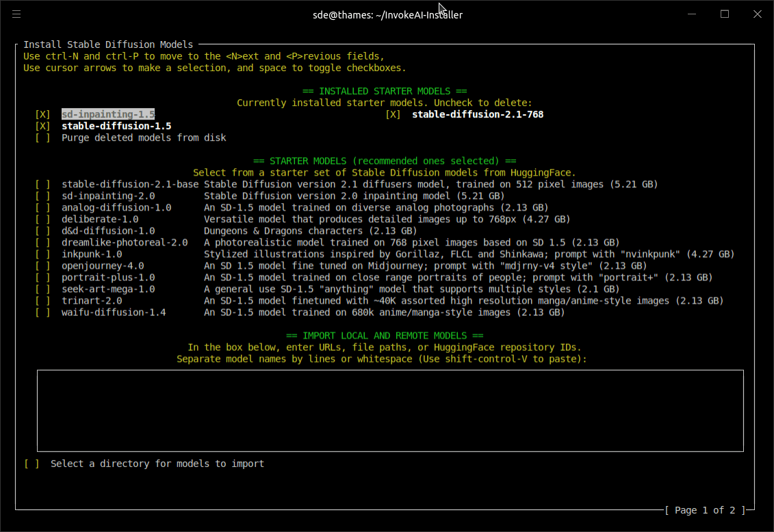Click the analog-diffusion-1.0 model name

point(116,208)
